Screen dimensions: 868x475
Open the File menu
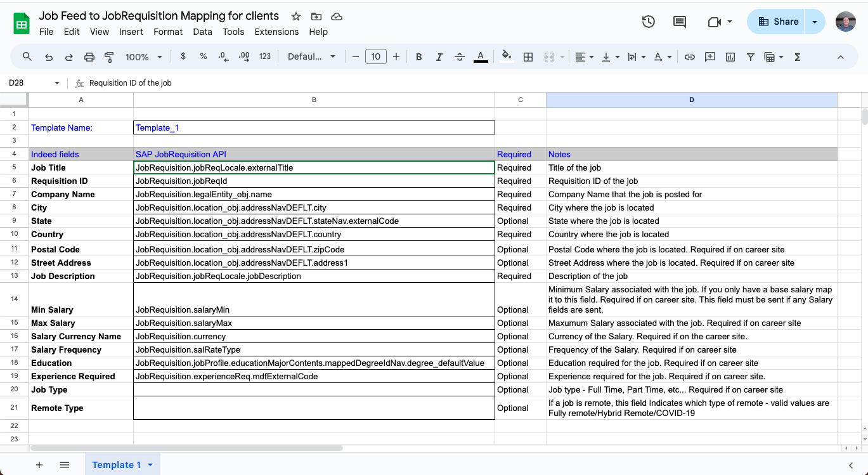46,32
